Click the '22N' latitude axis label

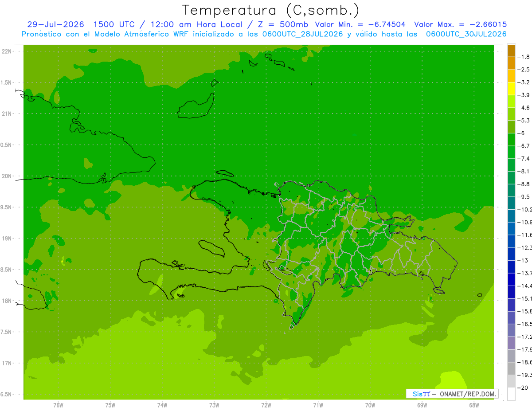[6, 51]
